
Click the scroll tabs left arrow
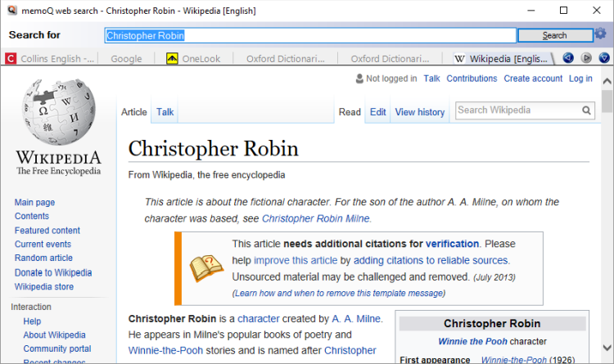568,58
